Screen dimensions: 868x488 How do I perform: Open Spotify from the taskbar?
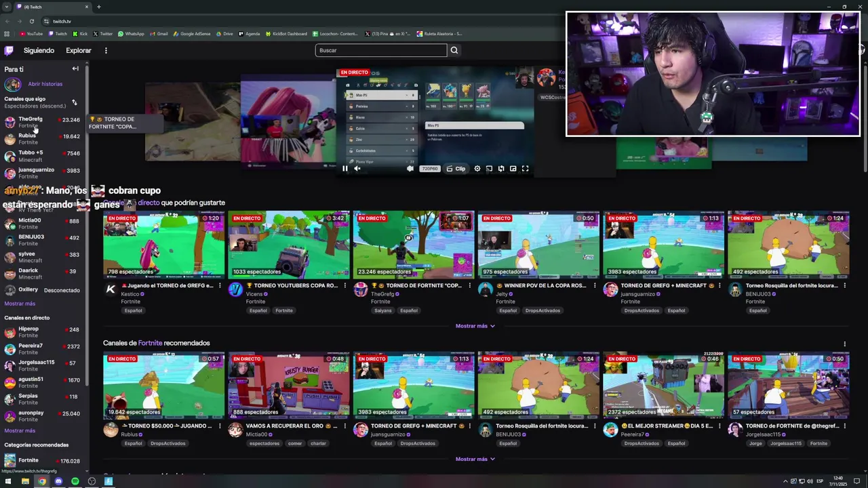75,481
